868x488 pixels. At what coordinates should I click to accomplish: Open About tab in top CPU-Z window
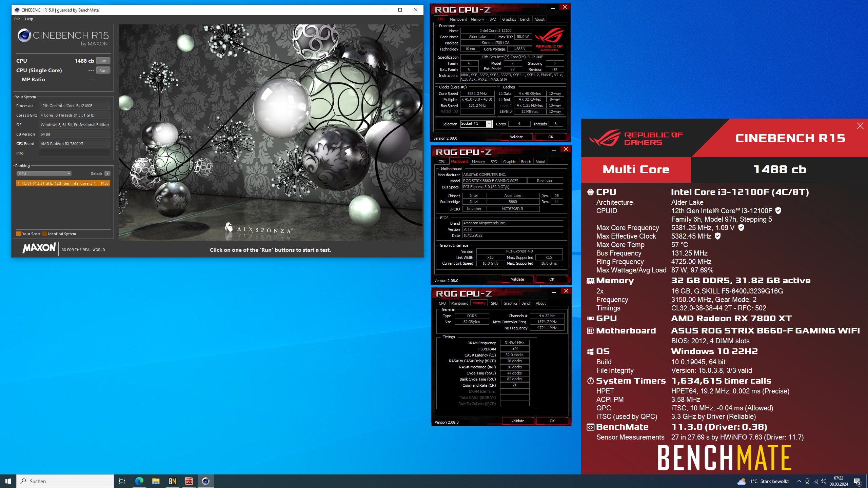[539, 19]
